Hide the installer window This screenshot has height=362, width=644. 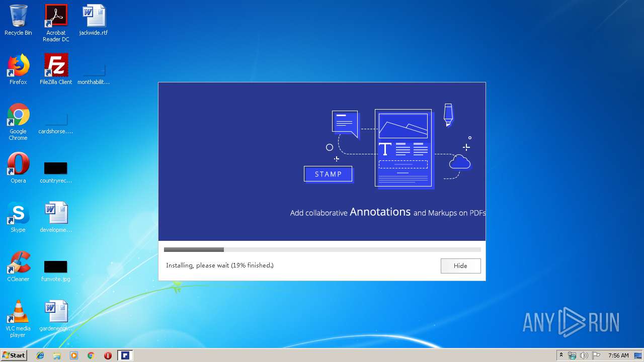[x=460, y=266]
